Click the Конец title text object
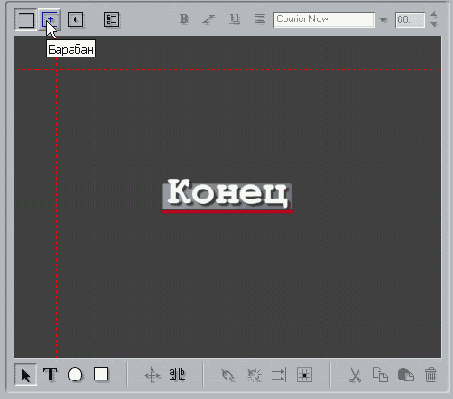The height and width of the screenshot is (399, 453). (x=227, y=195)
